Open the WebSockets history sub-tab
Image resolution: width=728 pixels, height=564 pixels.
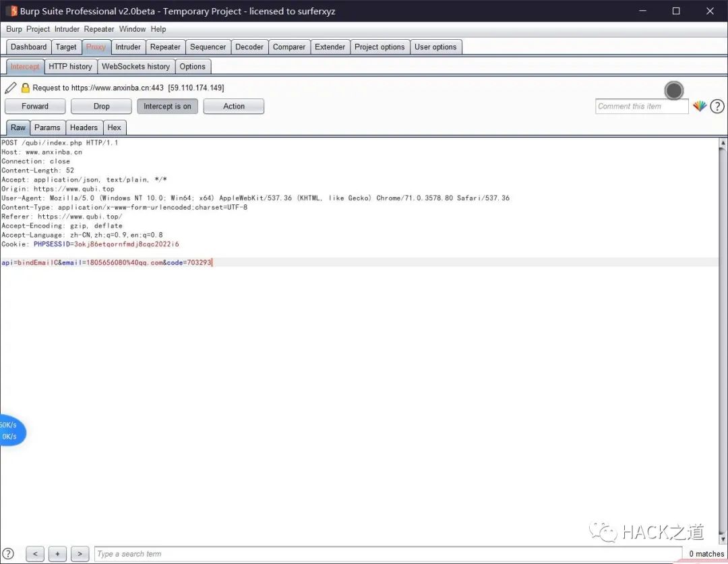pos(136,66)
